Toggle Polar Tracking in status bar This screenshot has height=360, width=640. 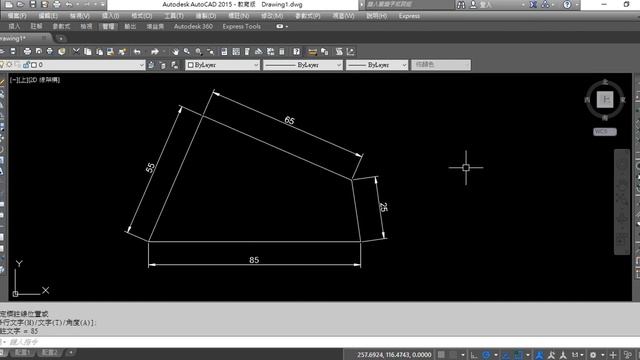click(486, 355)
